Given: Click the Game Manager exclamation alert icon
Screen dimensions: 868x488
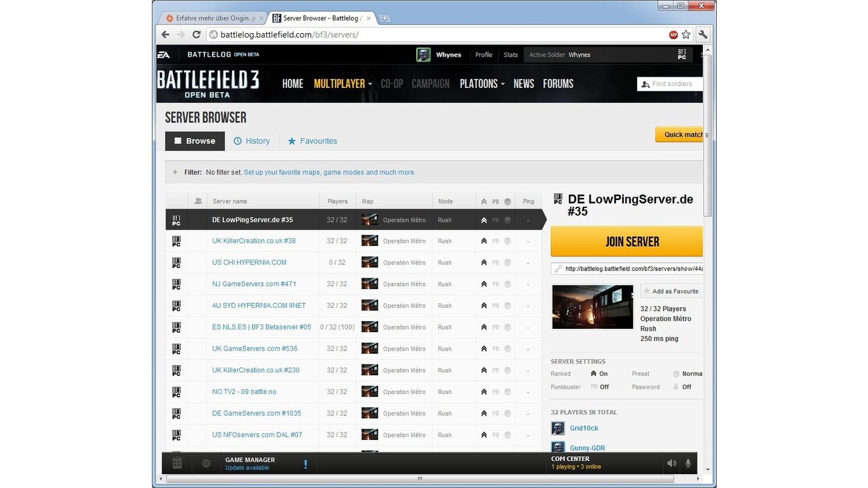Looking at the screenshot, I should pyautogui.click(x=306, y=464).
